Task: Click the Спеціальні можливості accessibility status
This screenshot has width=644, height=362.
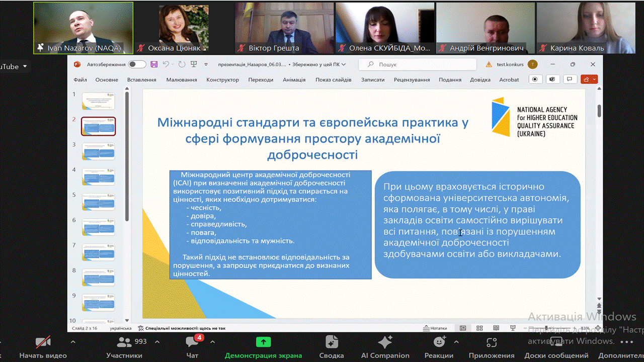Action: point(182,328)
